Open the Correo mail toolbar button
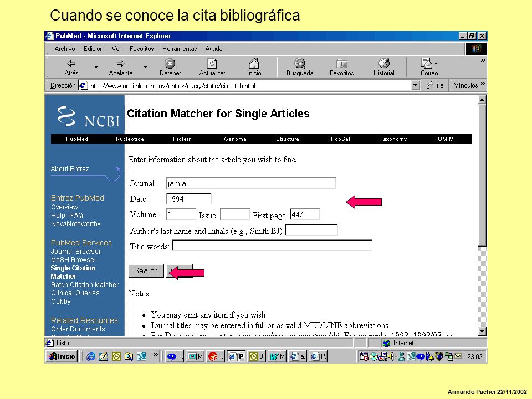 point(429,67)
